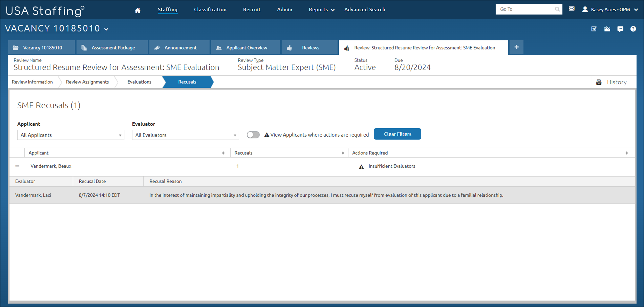Click the megaphone icon on Announcement tab
644x307 pixels.
(157, 47)
